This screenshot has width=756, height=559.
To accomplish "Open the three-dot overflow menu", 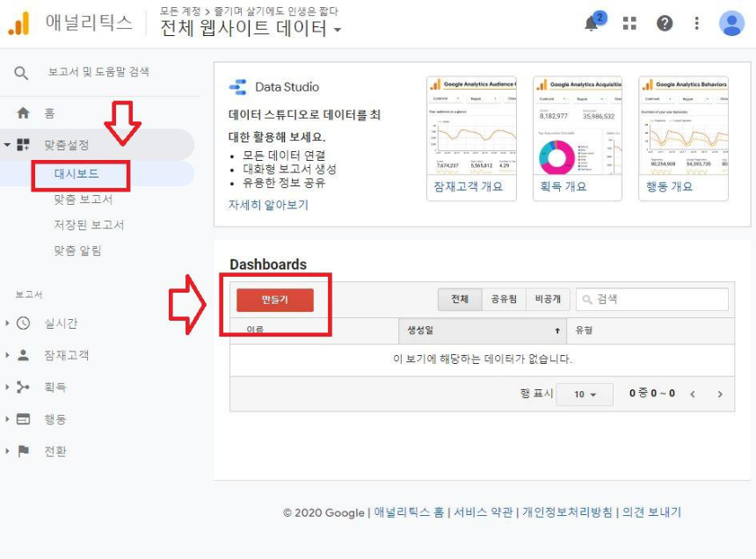I will (698, 24).
